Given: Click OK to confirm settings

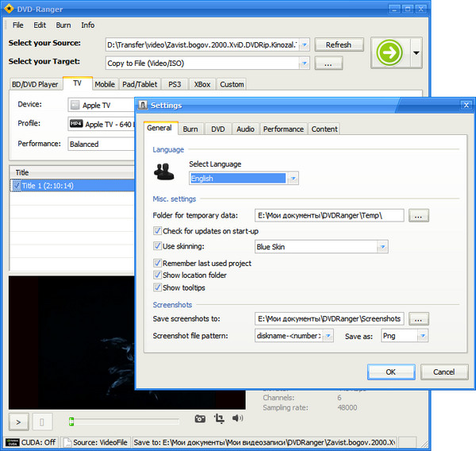Looking at the screenshot, I should 390,372.
